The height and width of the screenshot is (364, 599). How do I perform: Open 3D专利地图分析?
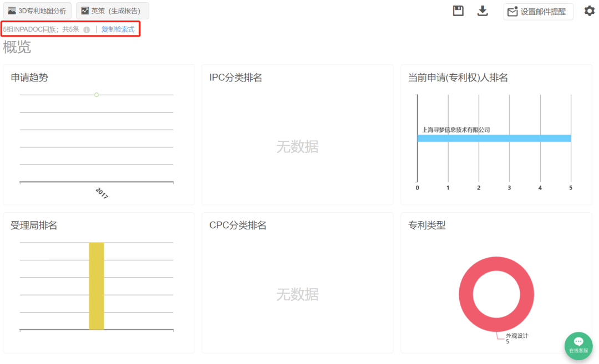(37, 11)
